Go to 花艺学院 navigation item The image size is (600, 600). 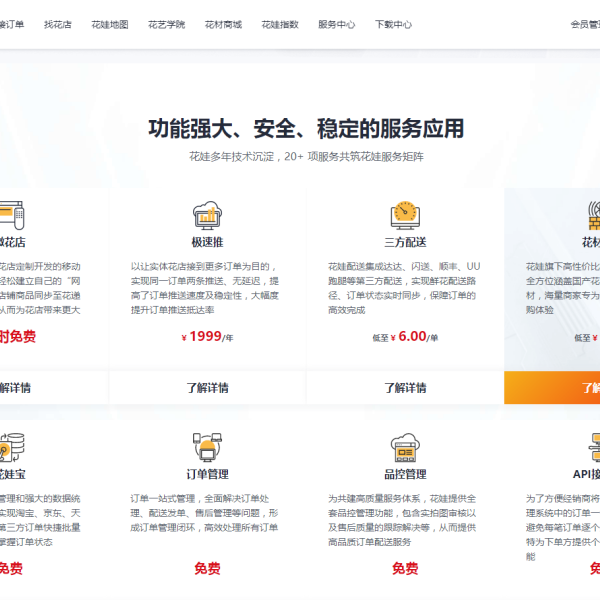point(166,24)
